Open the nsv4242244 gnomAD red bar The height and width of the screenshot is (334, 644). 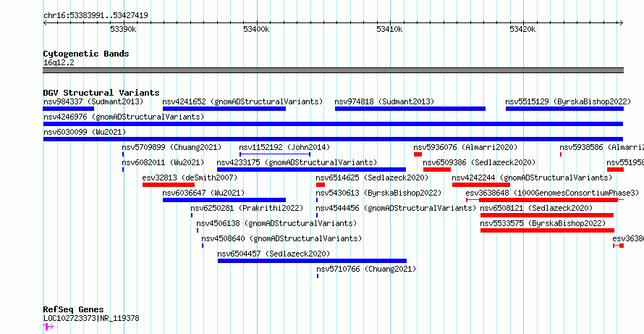tap(481, 185)
